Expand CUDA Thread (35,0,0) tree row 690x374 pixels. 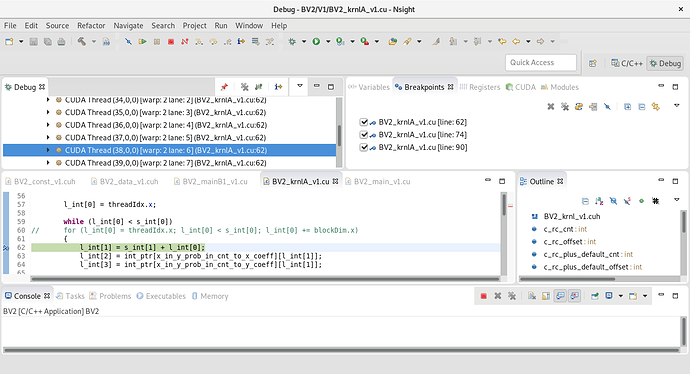[x=48, y=112]
